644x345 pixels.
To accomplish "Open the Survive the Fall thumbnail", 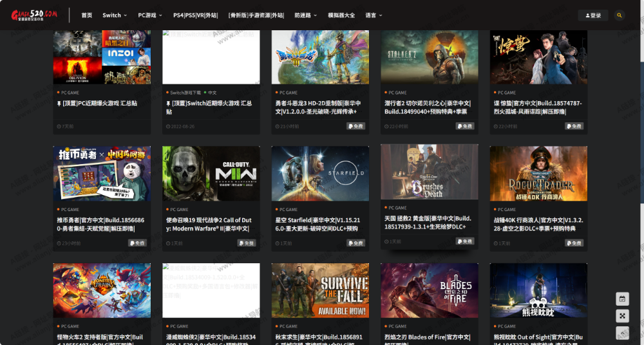I will pyautogui.click(x=320, y=290).
